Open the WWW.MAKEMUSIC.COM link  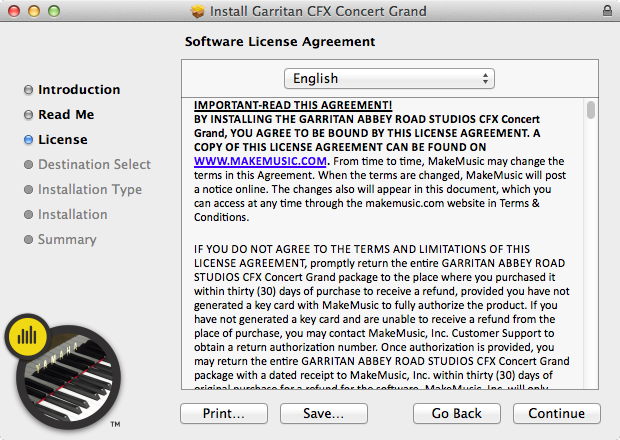click(260, 161)
